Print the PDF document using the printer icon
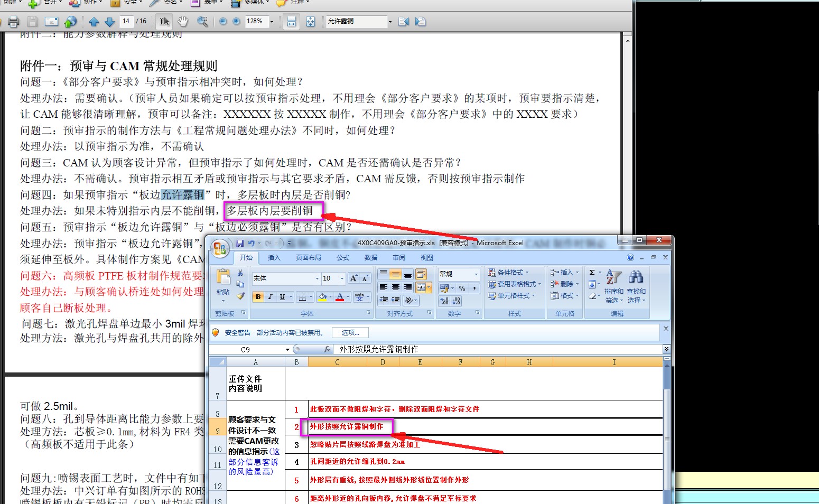 (14, 22)
